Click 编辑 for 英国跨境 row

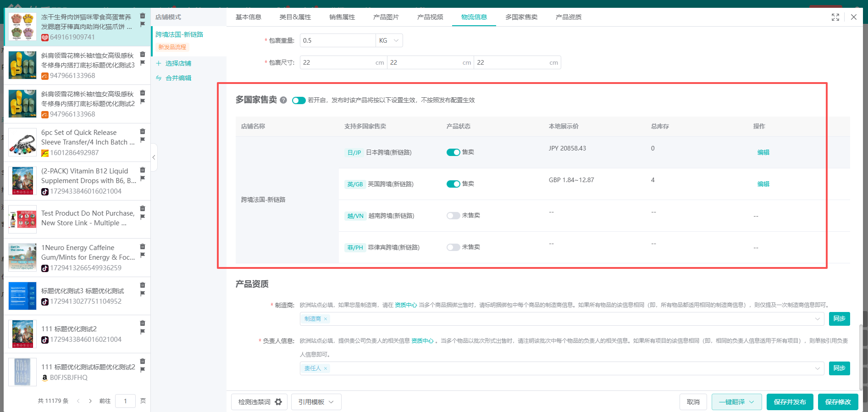pos(763,184)
